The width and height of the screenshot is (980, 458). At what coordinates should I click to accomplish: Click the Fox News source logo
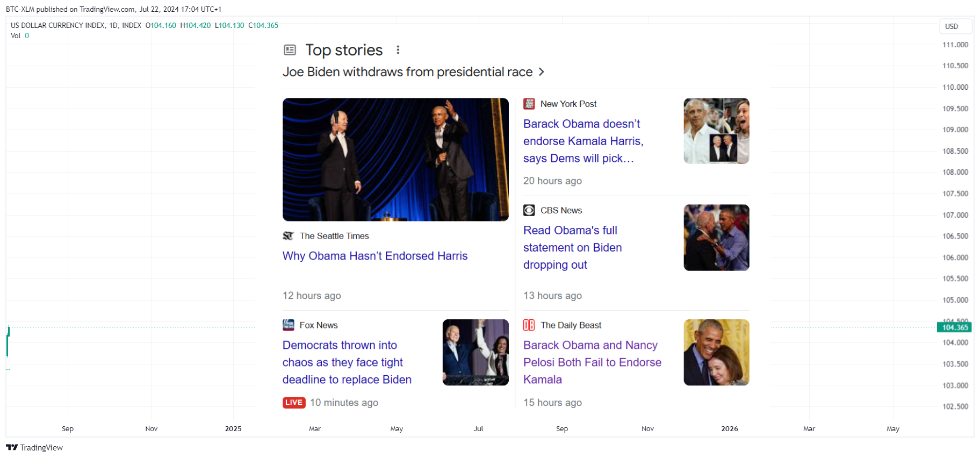coord(289,325)
